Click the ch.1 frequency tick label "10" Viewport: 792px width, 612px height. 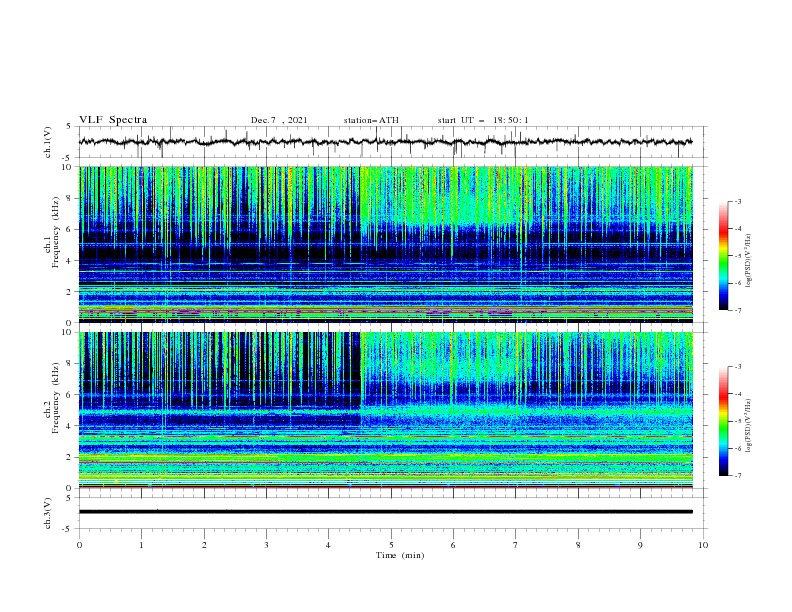pos(68,167)
